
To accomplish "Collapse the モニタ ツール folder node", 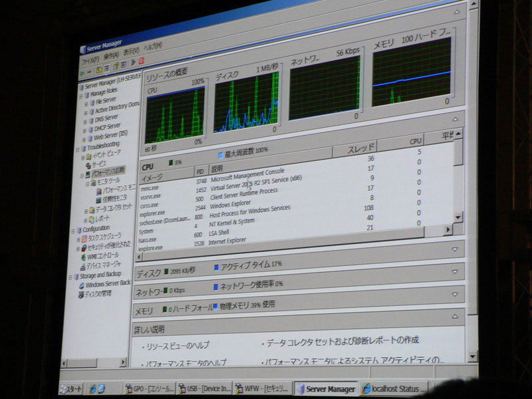I will [x=87, y=184].
